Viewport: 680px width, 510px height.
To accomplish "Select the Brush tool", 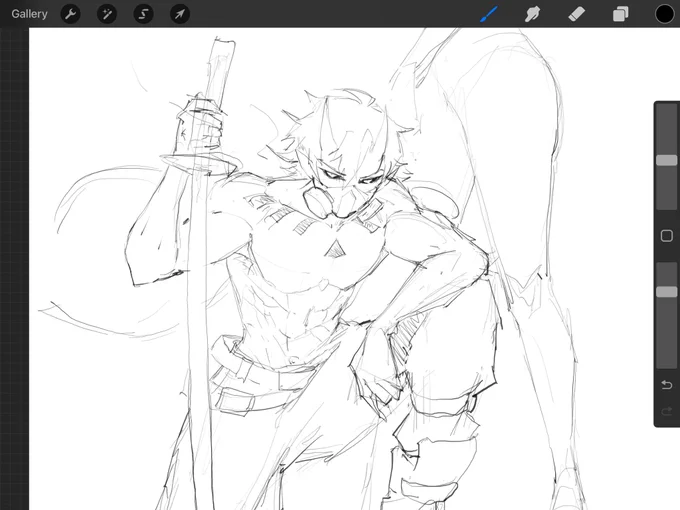I will point(489,14).
